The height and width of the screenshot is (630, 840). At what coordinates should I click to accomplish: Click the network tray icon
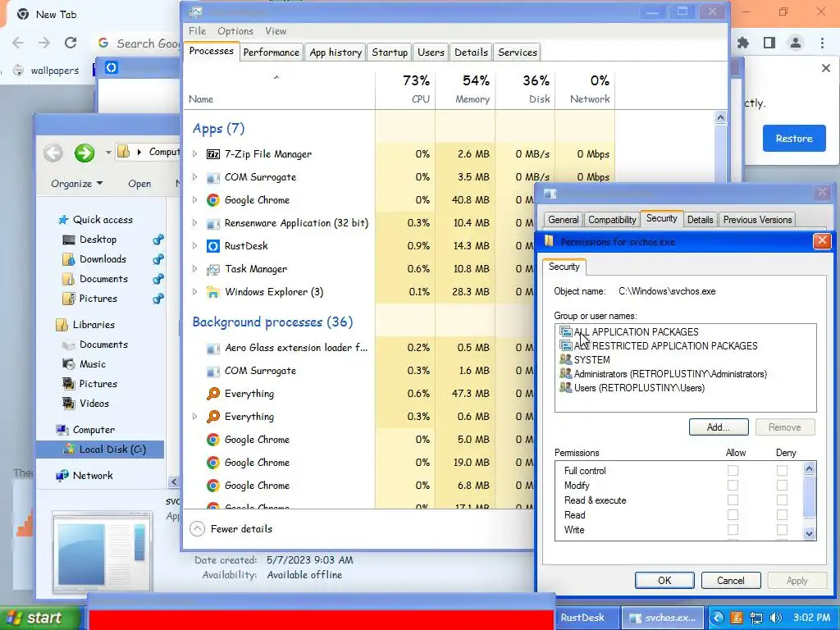point(756,618)
